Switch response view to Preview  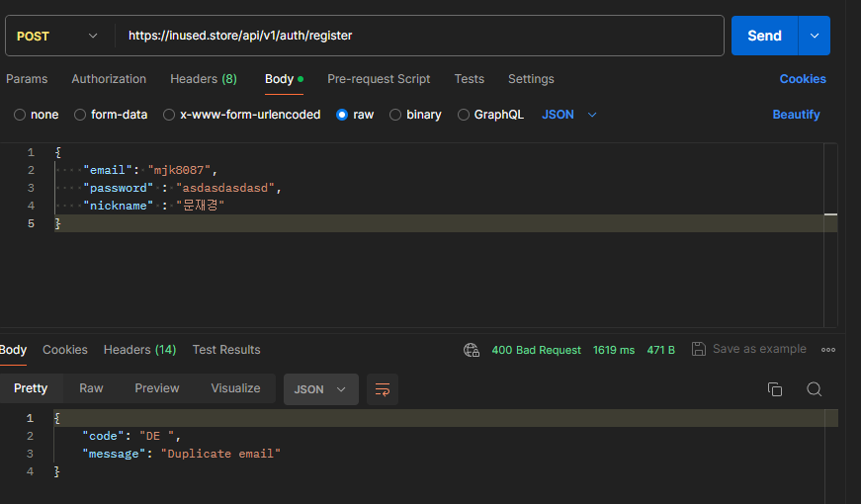pos(157,388)
